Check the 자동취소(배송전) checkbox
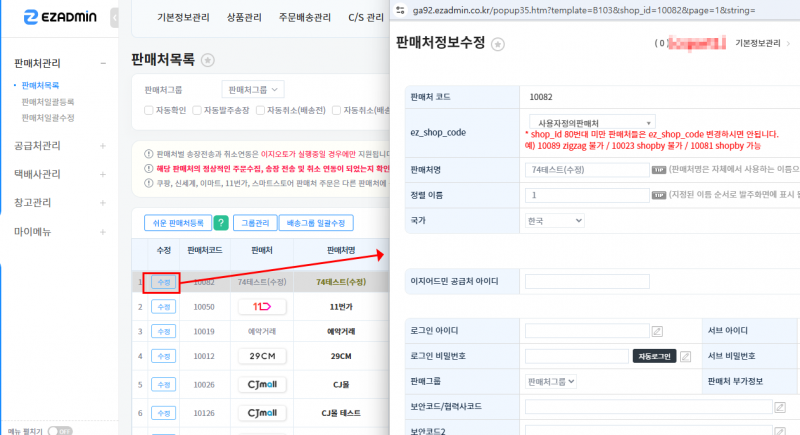The image size is (800, 435). 260,110
